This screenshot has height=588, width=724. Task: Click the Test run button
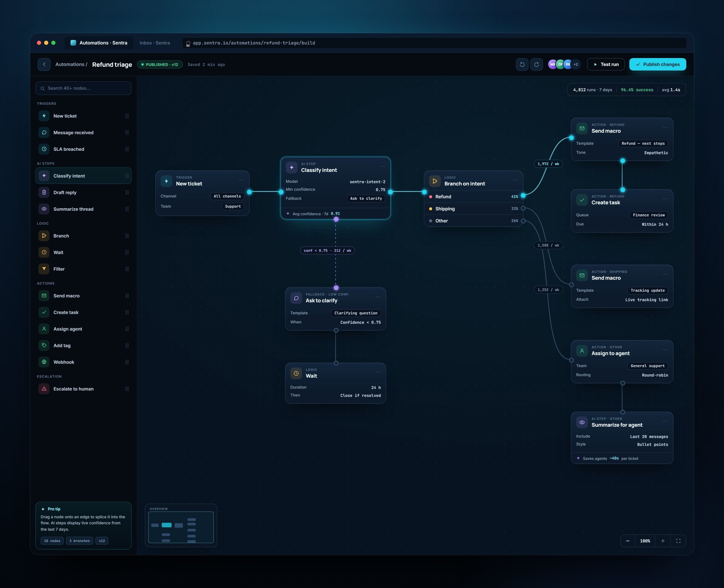click(606, 64)
